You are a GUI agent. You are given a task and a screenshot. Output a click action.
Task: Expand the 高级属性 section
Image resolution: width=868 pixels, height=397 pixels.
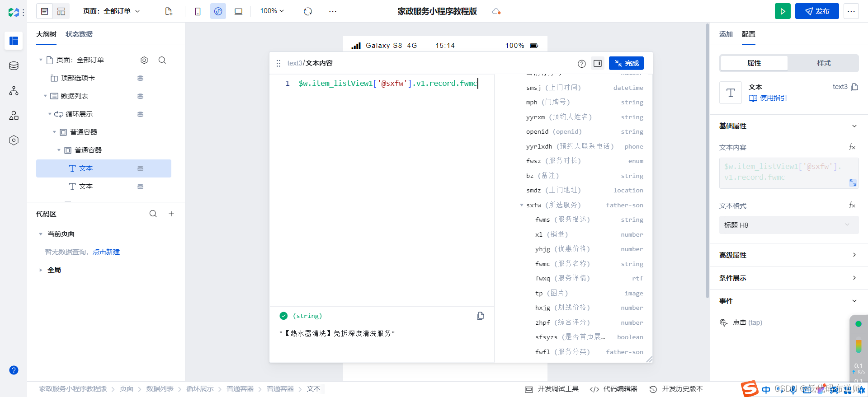click(854, 255)
